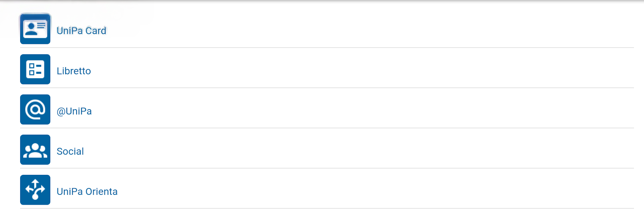This screenshot has width=644, height=211.
Task: Open the UniPa Orienta directions arrows icon
Action: click(x=35, y=190)
